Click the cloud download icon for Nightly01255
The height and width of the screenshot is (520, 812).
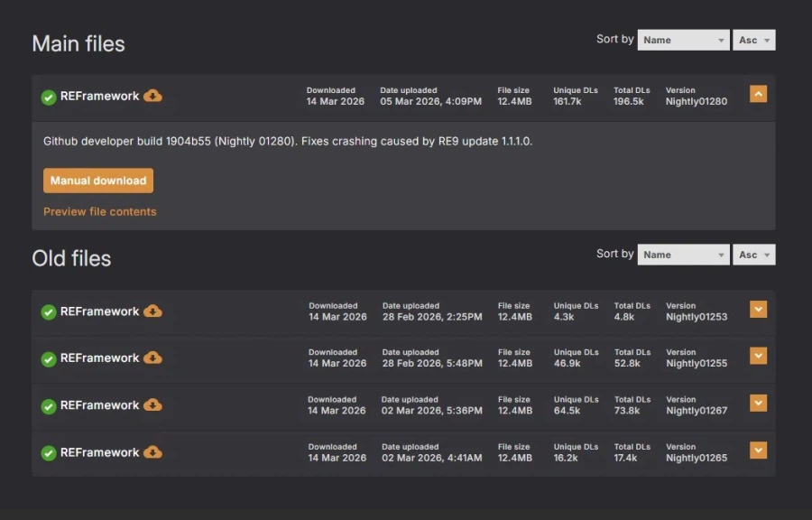153,358
